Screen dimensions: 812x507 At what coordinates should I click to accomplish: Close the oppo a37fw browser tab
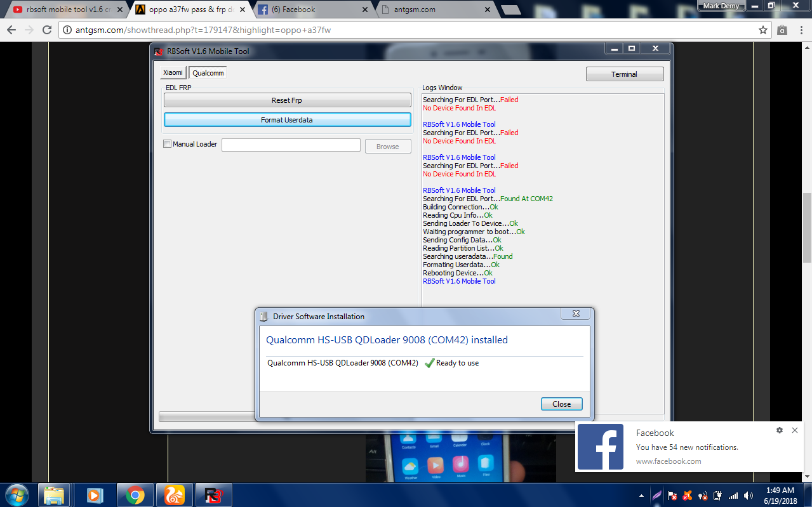pyautogui.click(x=243, y=10)
